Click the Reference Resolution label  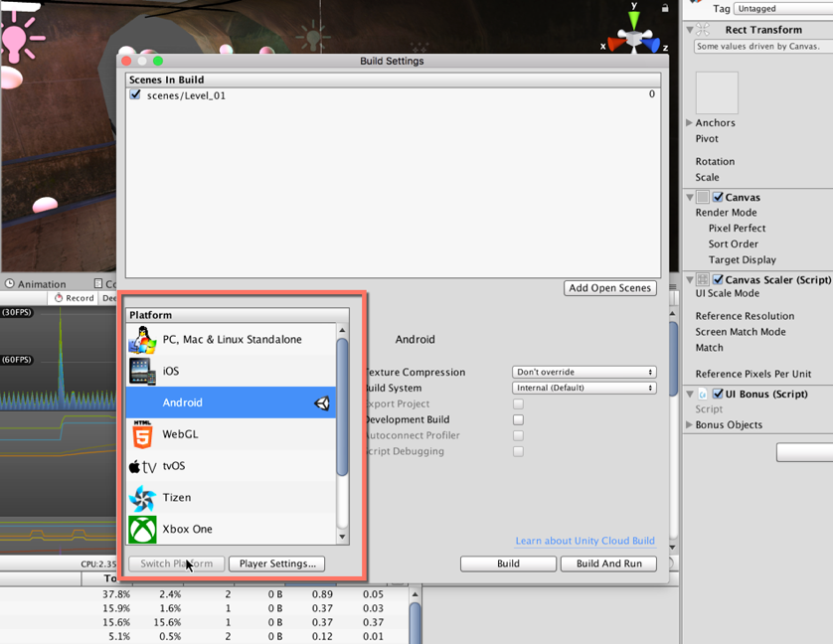point(745,316)
